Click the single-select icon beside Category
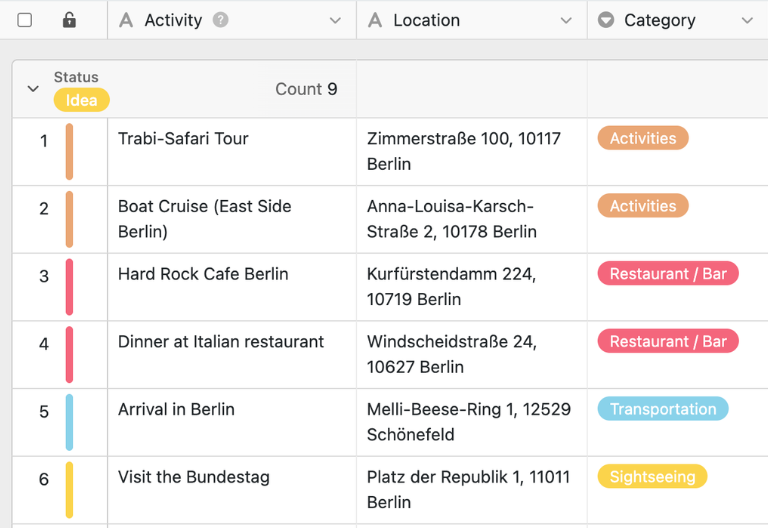This screenshot has height=528, width=768. click(606, 20)
